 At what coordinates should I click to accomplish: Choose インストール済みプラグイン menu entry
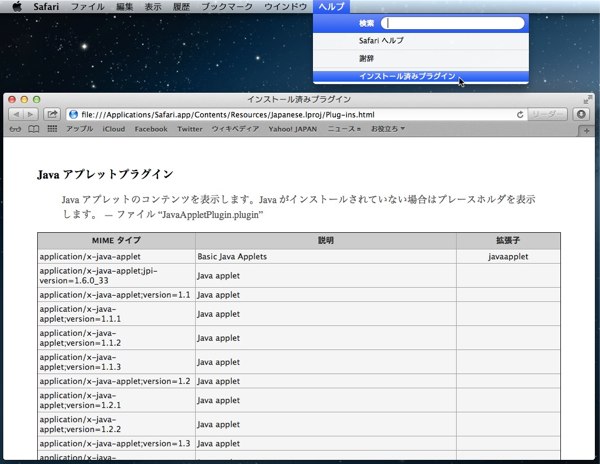[x=421, y=76]
